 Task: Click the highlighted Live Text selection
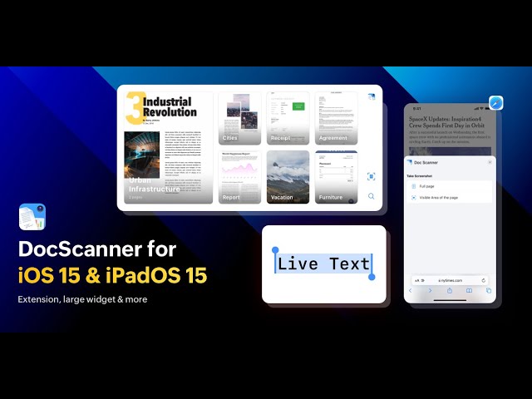[x=323, y=264]
